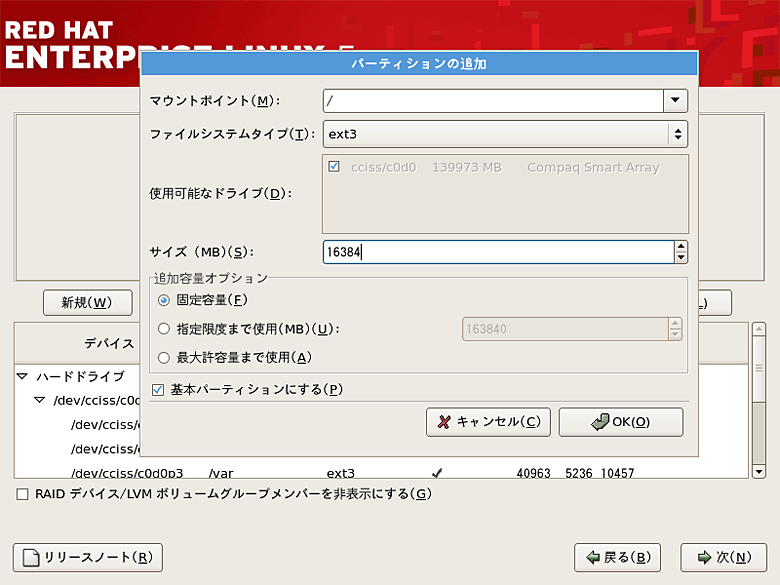
Task: Select the /dev/cciss/c0d0p3 partition row
Action: click(x=381, y=473)
